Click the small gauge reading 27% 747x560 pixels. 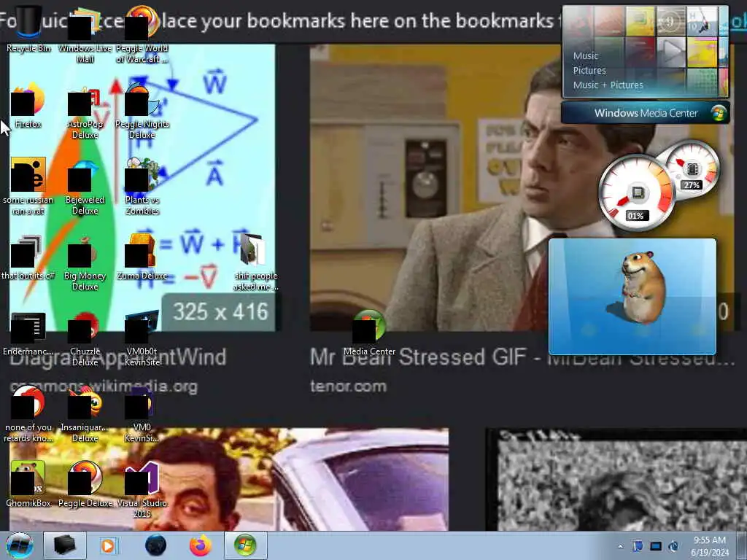coord(692,170)
